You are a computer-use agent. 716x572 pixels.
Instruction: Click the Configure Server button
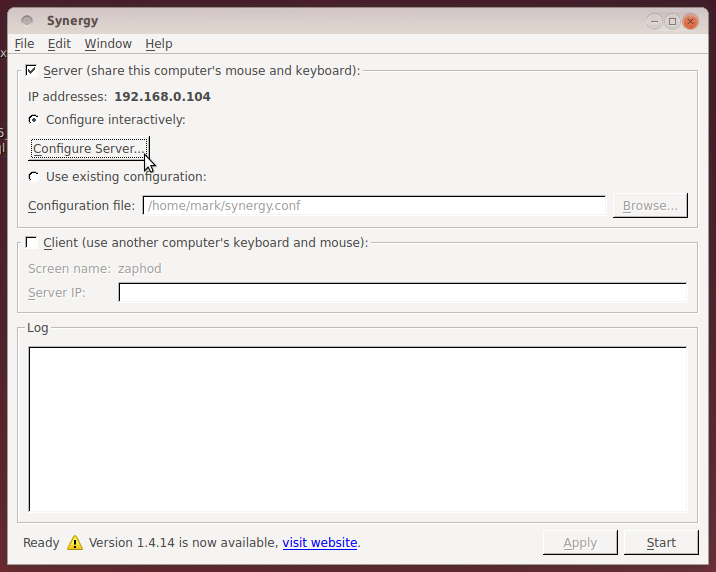point(89,149)
